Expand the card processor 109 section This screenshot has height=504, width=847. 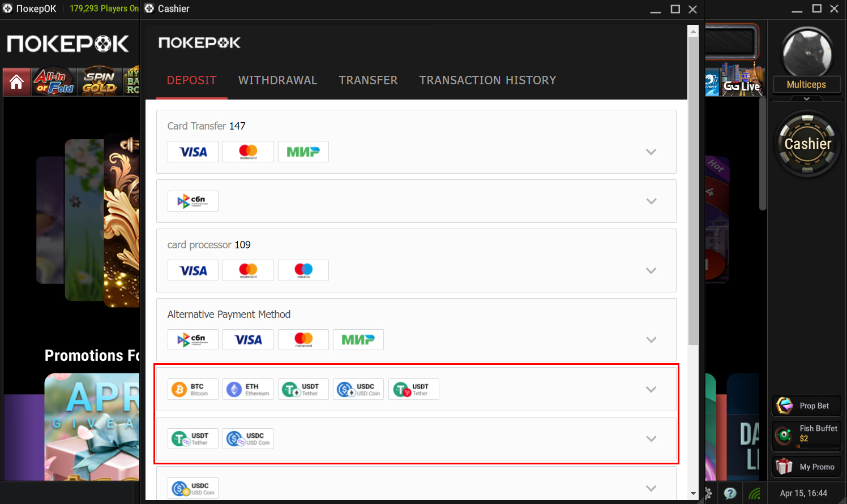[651, 271]
